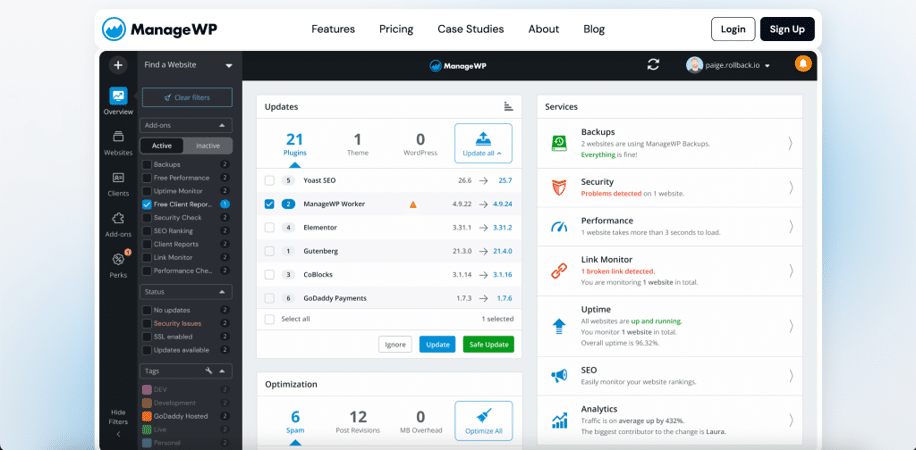Select the green Live tag swatch
916x450 pixels.
click(147, 430)
